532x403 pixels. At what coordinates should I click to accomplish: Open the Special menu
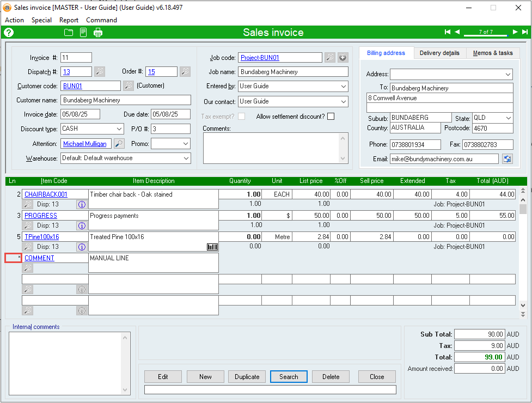coord(41,20)
